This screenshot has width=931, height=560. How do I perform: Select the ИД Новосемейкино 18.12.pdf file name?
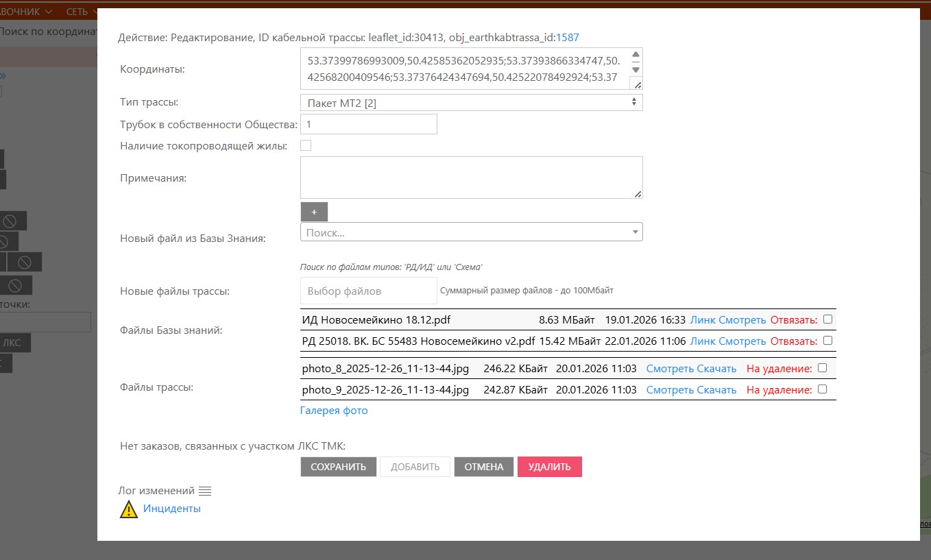[376, 319]
